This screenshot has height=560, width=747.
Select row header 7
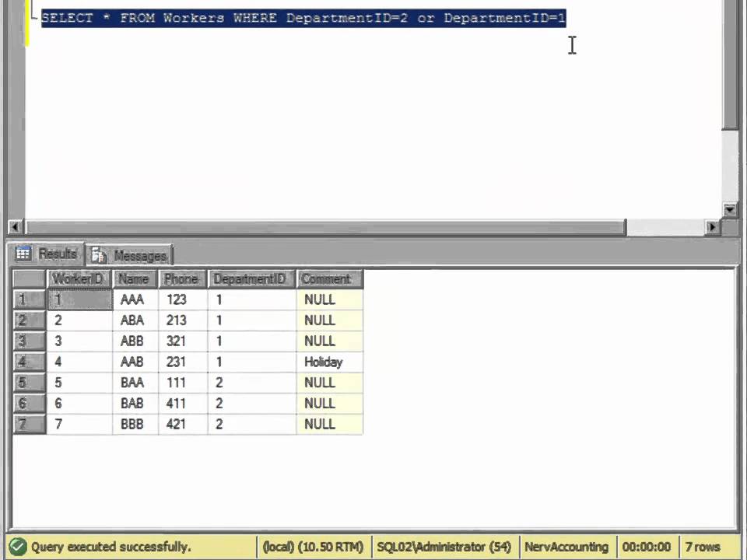[x=29, y=424]
